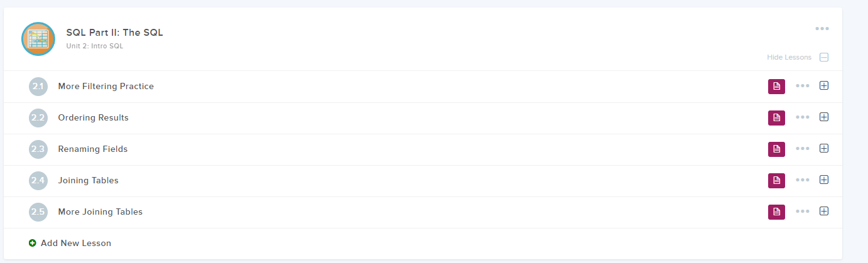Open the document icon for Joining Tables
The width and height of the screenshot is (868, 263).
(776, 181)
